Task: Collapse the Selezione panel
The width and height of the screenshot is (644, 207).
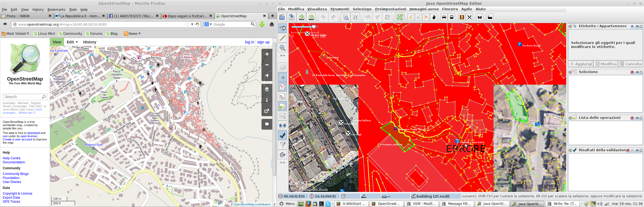Action: pyautogui.click(x=570, y=72)
